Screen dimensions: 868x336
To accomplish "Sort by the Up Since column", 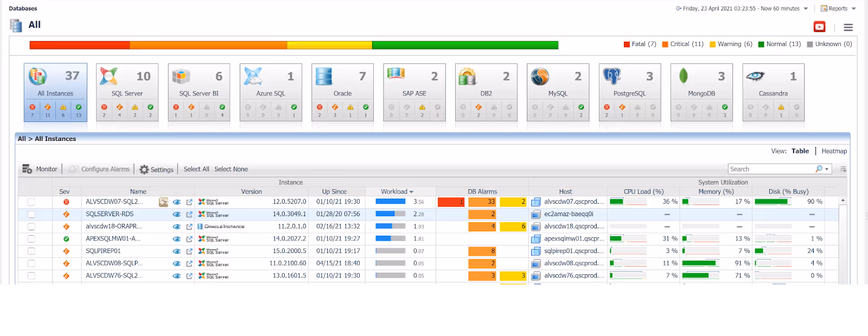I will pos(334,192).
